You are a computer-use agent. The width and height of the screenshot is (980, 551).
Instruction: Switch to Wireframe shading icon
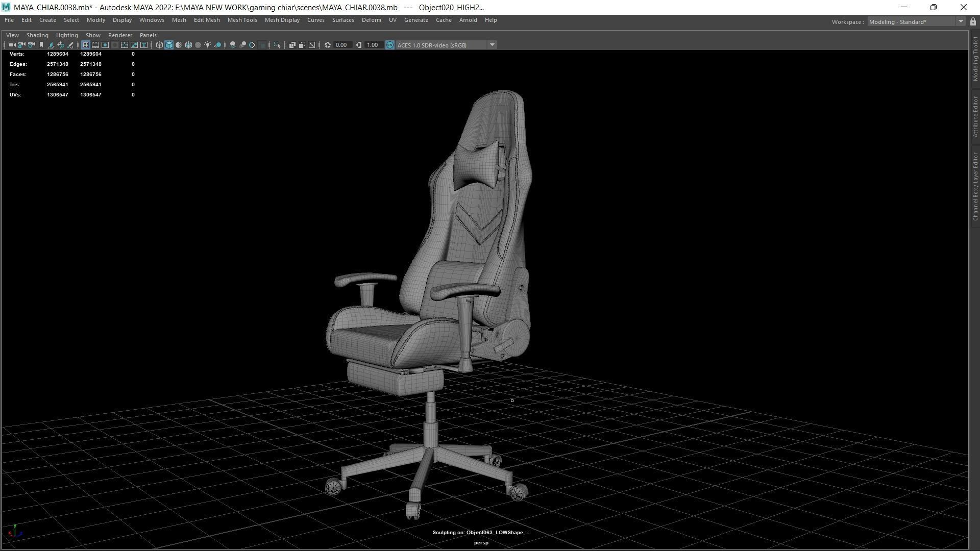tap(159, 45)
